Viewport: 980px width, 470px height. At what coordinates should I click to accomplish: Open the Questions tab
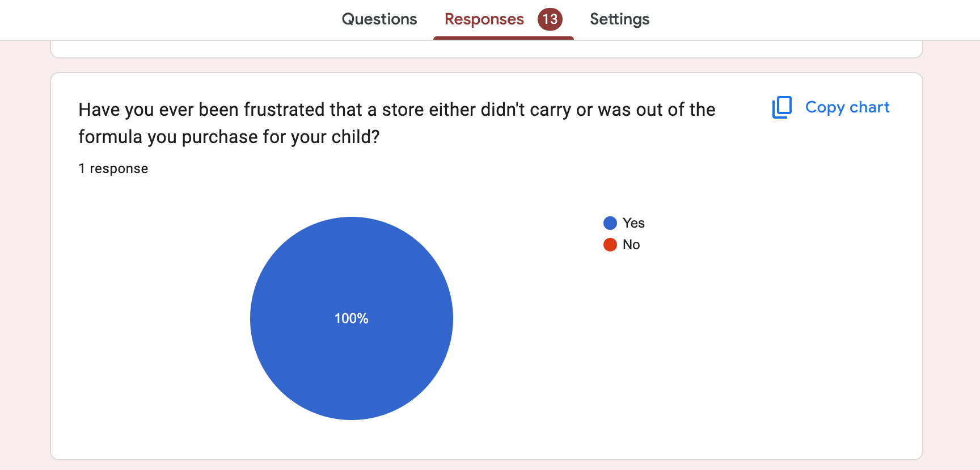[x=379, y=19]
